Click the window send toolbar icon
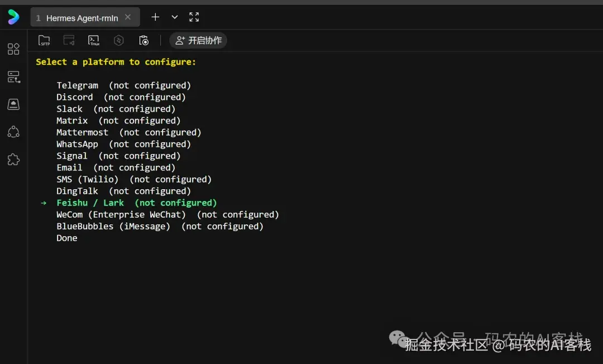The height and width of the screenshot is (364, 603). point(69,40)
